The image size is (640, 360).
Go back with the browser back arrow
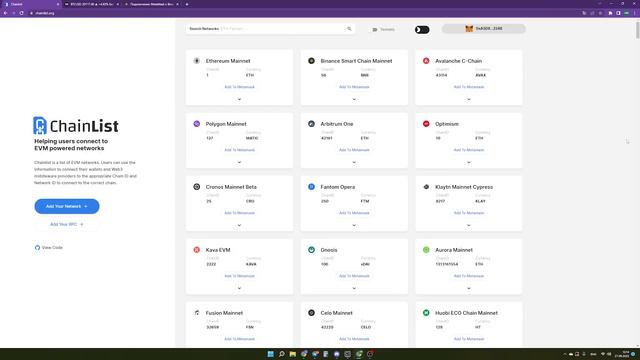[x=5, y=13]
